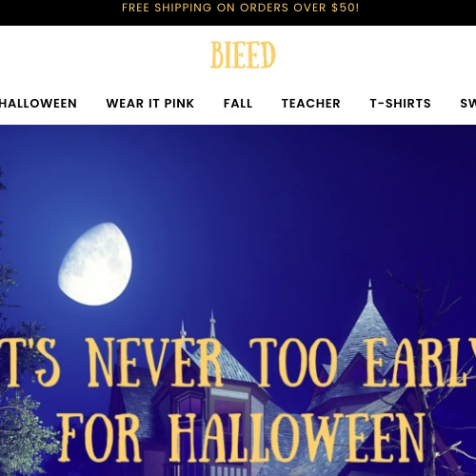The height and width of the screenshot is (476, 476).
Task: Click the BIEED store logo
Action: click(243, 54)
